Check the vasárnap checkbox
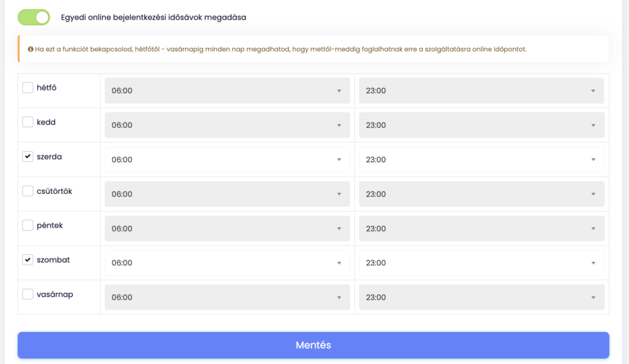 pyautogui.click(x=28, y=294)
